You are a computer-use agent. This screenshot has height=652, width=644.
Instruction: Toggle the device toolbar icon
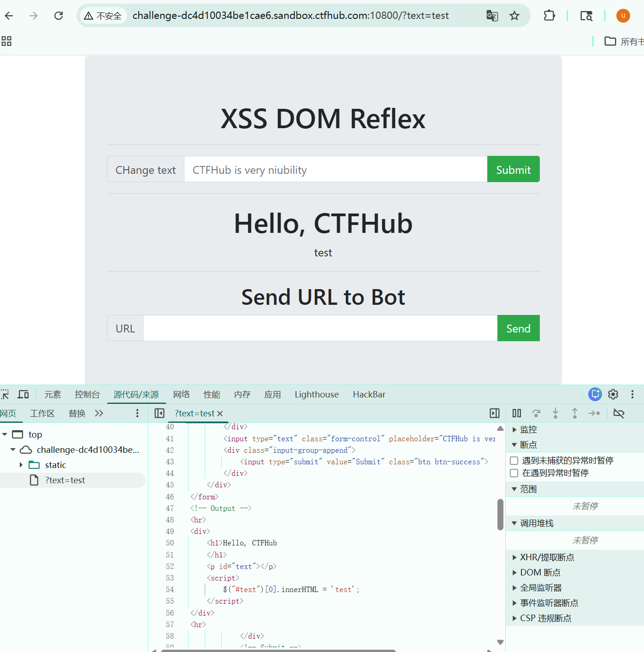(x=23, y=394)
